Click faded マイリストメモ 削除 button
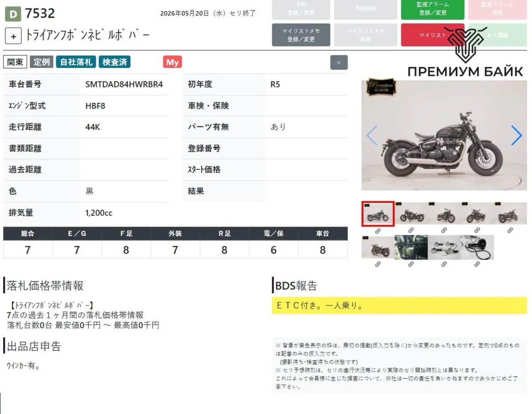 [x=365, y=35]
